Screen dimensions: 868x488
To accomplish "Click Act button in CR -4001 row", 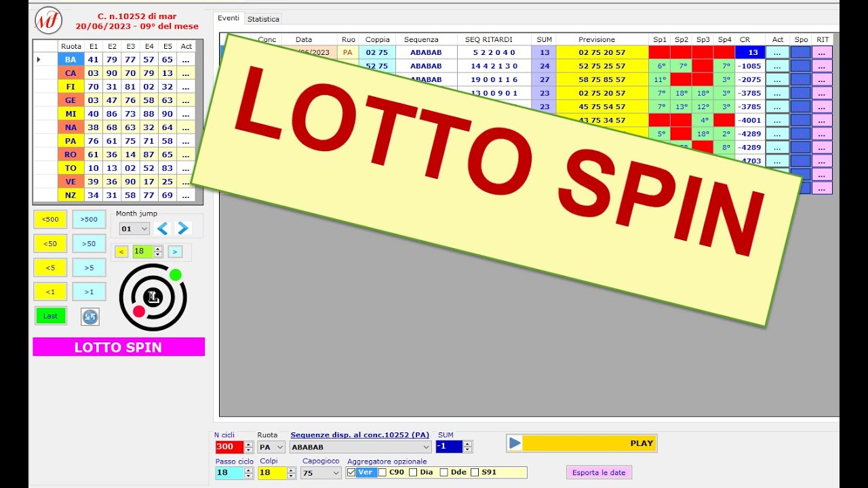I will tap(777, 120).
